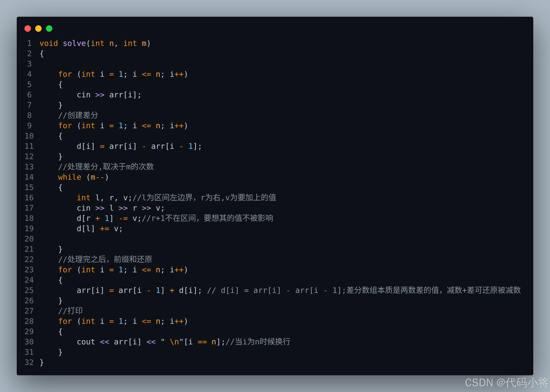Click the void keyword on line 1

pos(48,44)
